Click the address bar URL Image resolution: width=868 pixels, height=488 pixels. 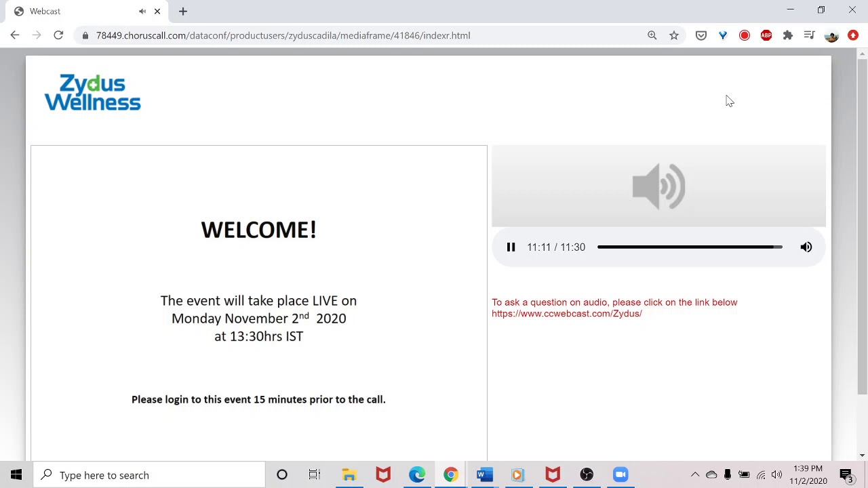283,35
